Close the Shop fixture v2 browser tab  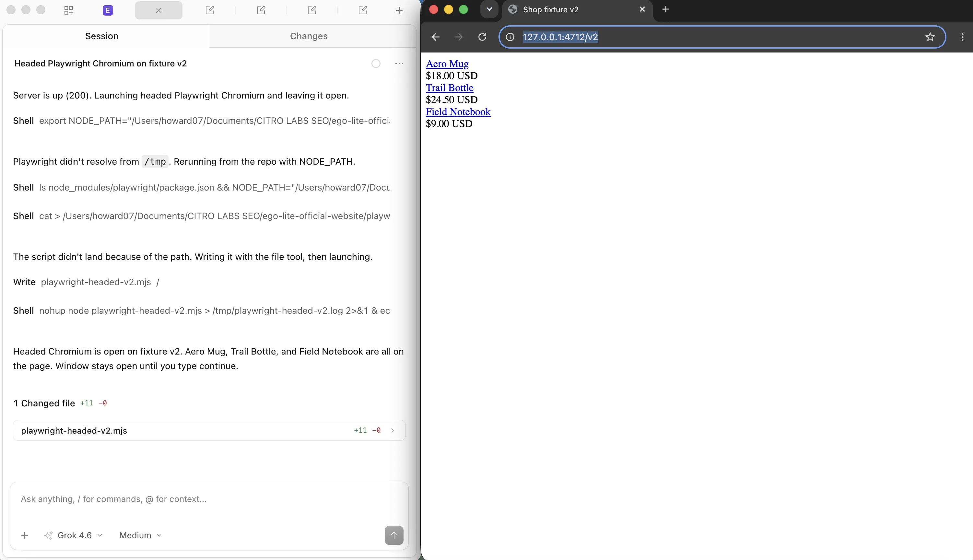[x=642, y=9]
